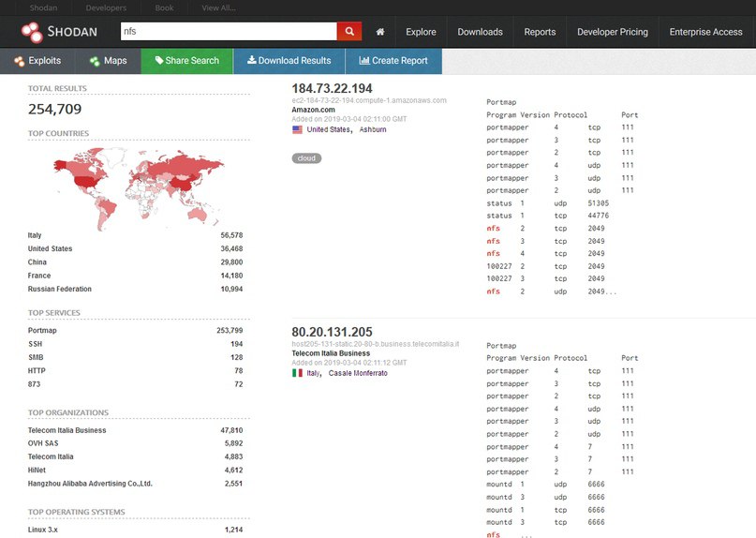
Task: Open the Book top-bar item
Action: pos(165,7)
